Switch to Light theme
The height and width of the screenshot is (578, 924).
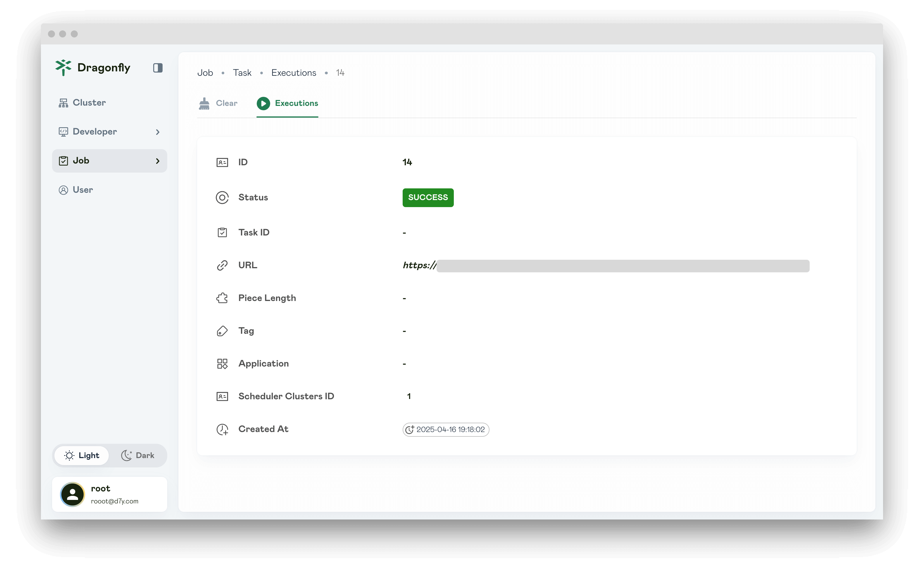coord(81,456)
